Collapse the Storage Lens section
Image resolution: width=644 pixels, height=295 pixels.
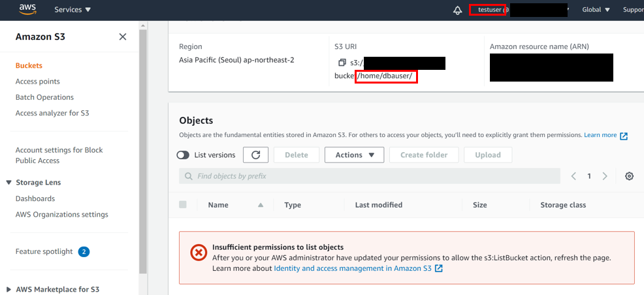(x=8, y=182)
